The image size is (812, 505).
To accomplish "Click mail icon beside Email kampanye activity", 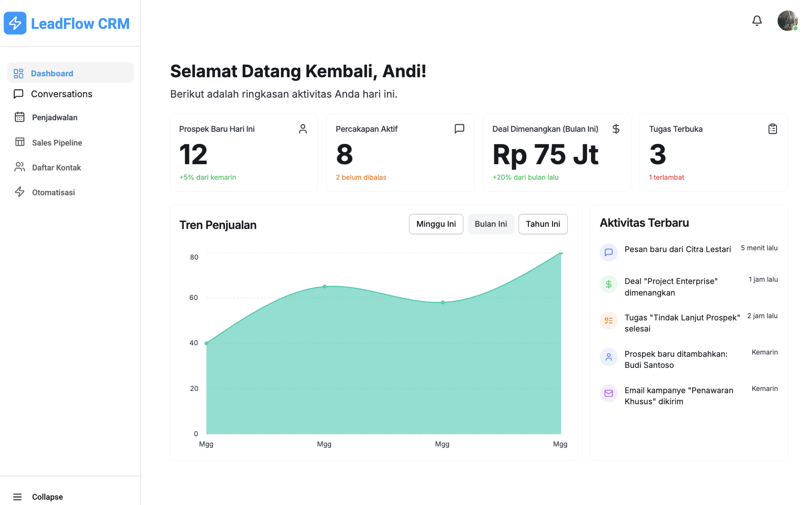I will [x=609, y=393].
